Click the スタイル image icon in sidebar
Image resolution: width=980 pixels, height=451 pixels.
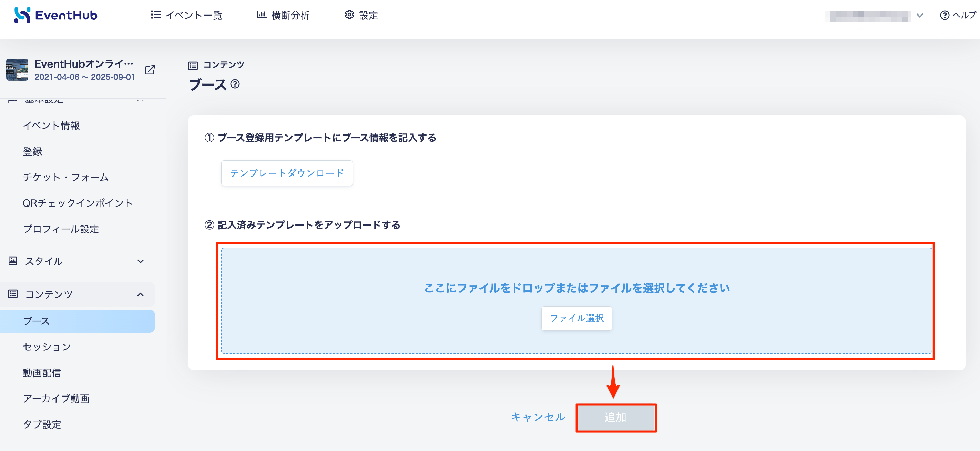(x=12, y=261)
